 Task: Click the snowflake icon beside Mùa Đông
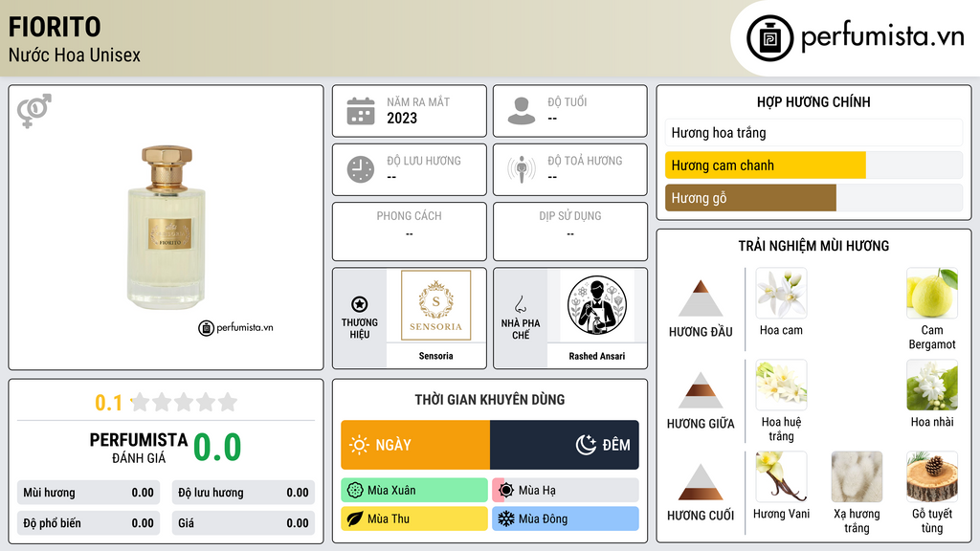click(506, 518)
